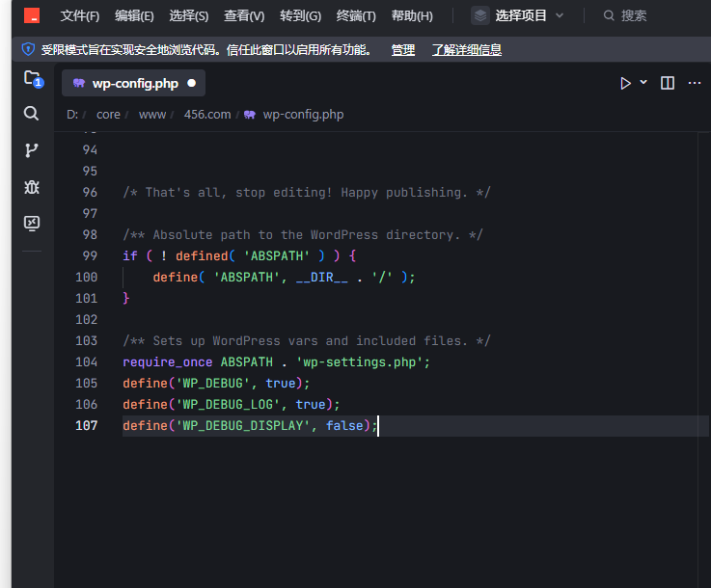Open the editor more actions ellipsis
This screenshot has height=588, width=711.
click(694, 83)
